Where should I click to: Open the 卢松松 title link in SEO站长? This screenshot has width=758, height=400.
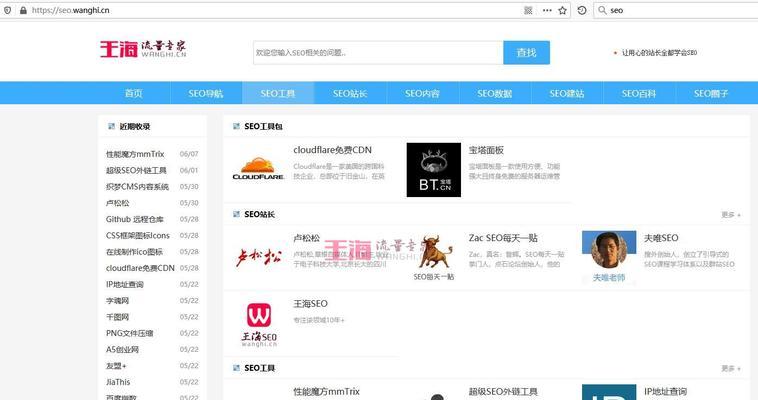click(x=306, y=238)
